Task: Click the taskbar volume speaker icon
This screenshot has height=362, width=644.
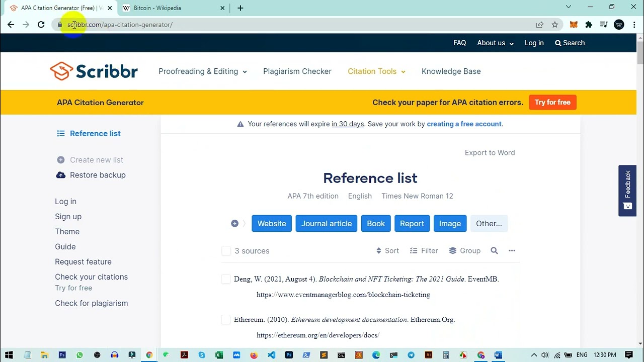Action: click(545, 355)
